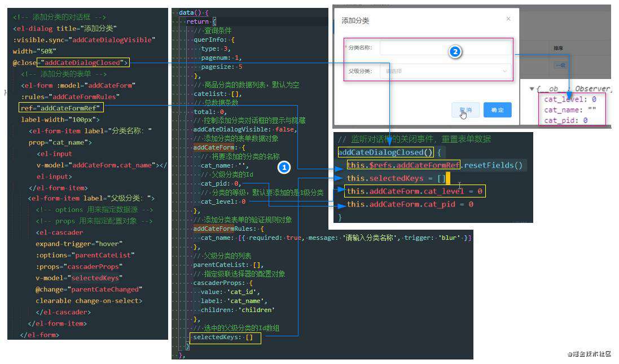Click the 'addCateDialogClosed() {' method line
This screenshot has width=619, height=364.
tap(389, 152)
